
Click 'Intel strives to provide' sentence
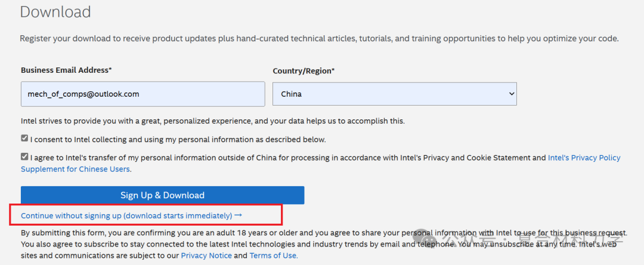click(213, 121)
